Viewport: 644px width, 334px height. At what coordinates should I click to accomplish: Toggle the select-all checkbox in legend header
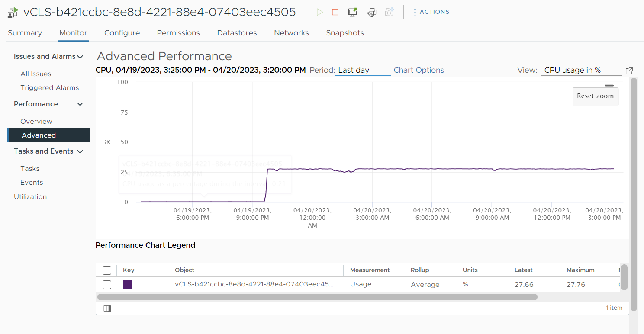(x=107, y=270)
